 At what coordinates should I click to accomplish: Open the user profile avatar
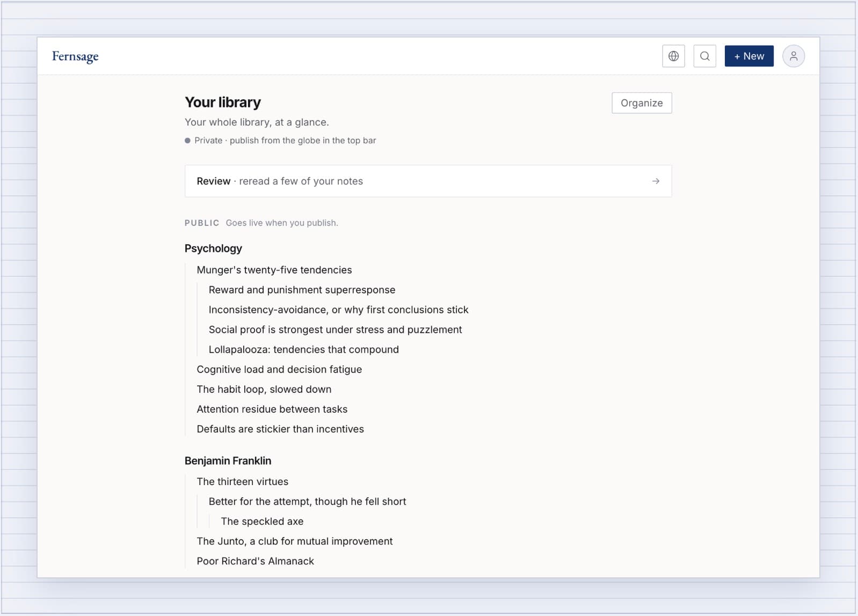pos(793,56)
